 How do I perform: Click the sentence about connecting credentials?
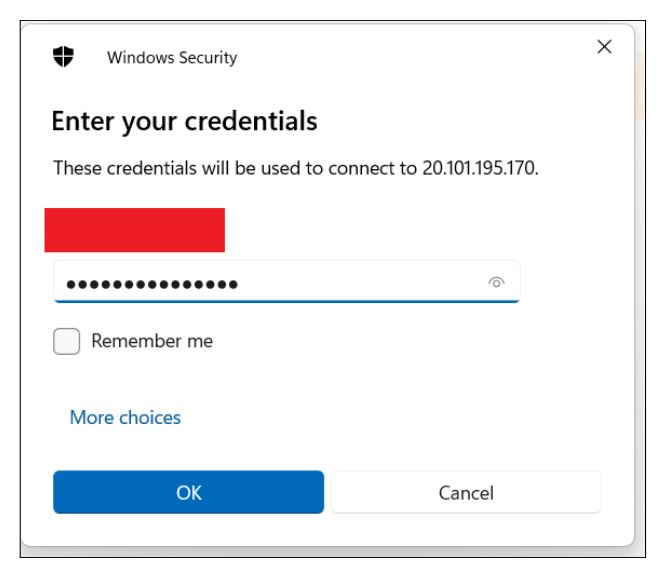click(296, 168)
